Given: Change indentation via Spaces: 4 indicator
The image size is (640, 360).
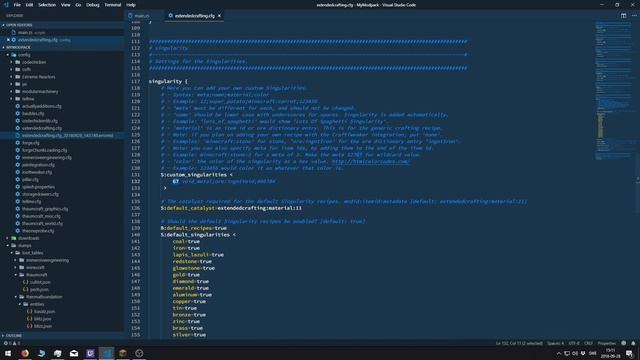Looking at the screenshot, I should click(555, 343).
